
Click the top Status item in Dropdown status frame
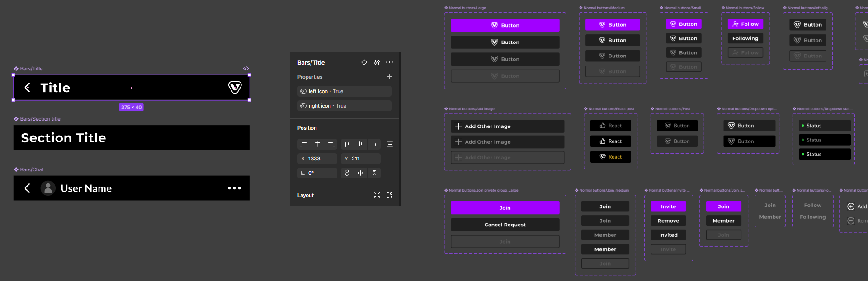[825, 126]
